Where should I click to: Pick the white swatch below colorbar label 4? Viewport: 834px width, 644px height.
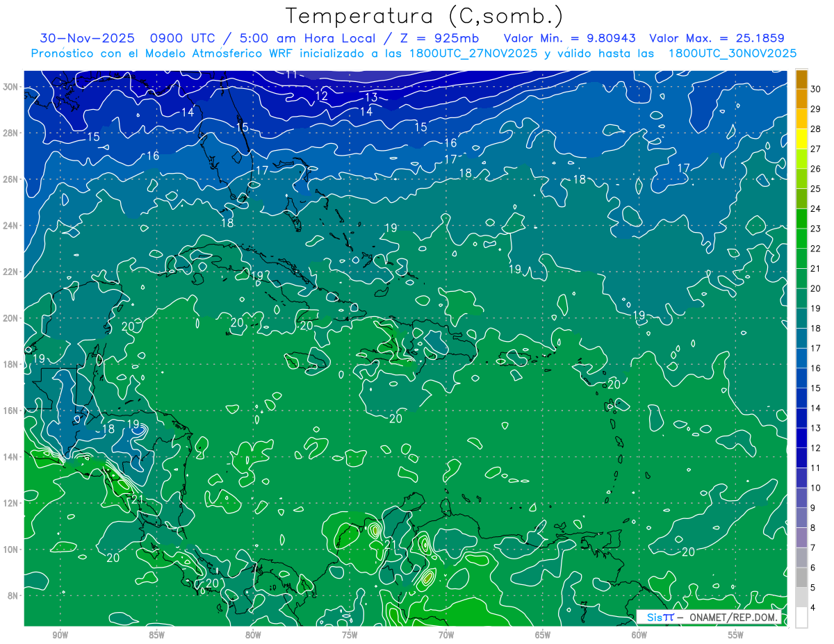(x=801, y=618)
